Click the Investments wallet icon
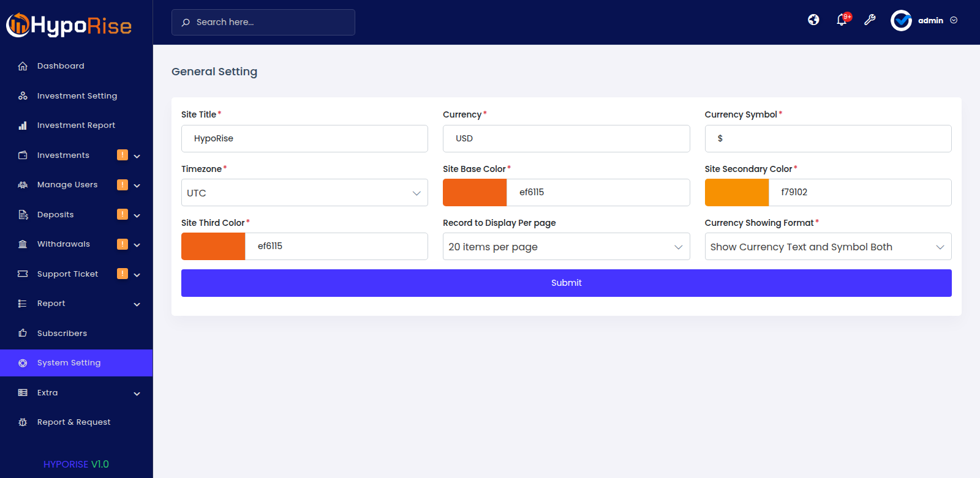The width and height of the screenshot is (980, 478). (23, 155)
